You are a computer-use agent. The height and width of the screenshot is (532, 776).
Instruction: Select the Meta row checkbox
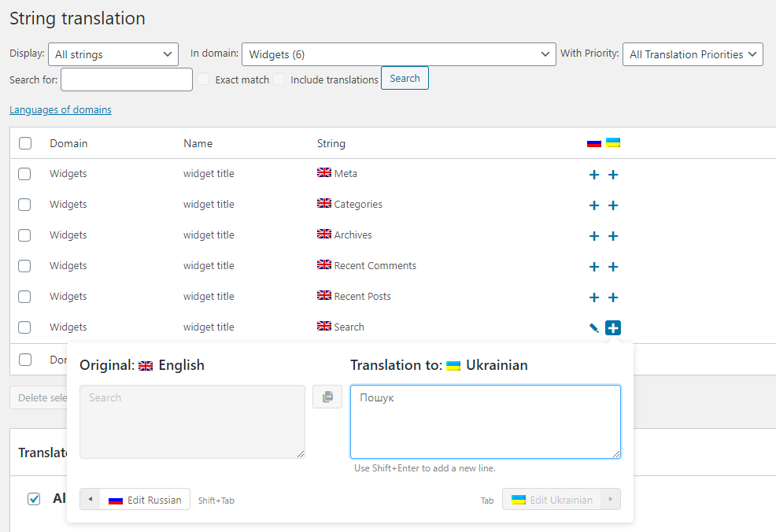coord(24,174)
